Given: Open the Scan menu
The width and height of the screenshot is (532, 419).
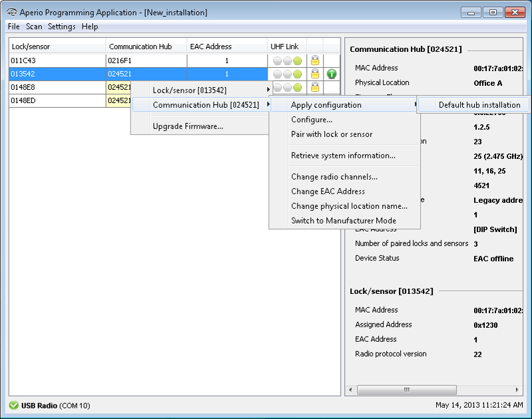Looking at the screenshot, I should (x=34, y=27).
